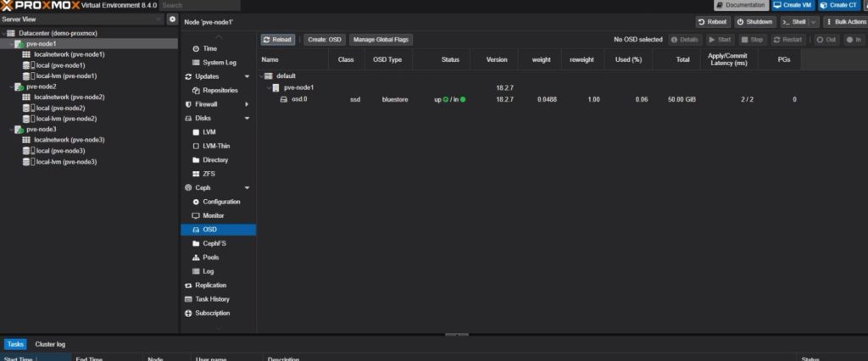Click localnetwork (pve-node1) icon
Screen dimensions: 868x361
pos(26,54)
